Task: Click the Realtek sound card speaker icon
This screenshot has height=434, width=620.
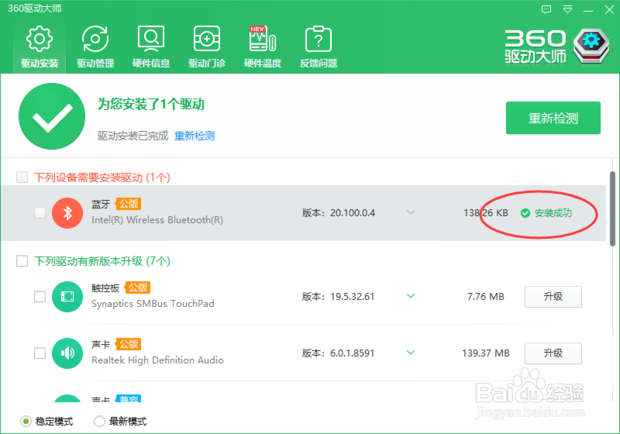Action: point(67,353)
